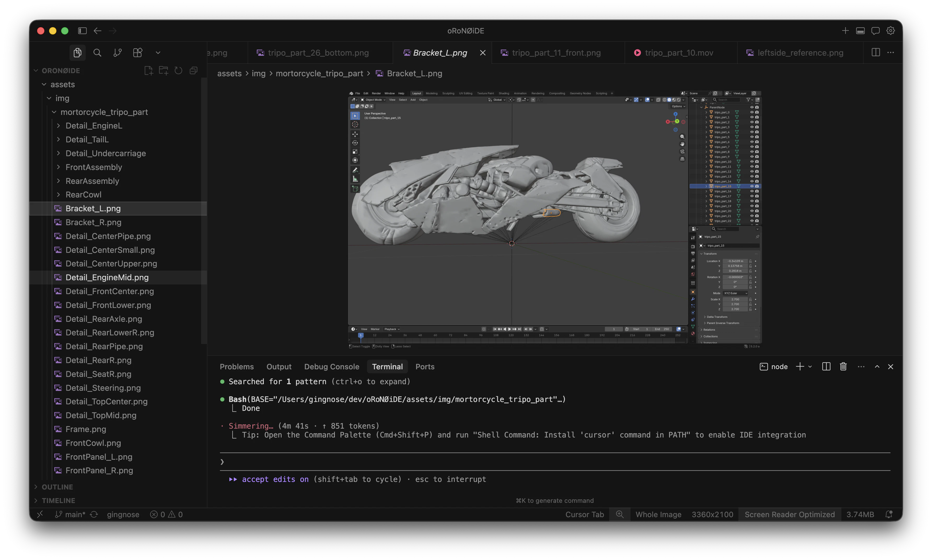Switch to the Output panel tab
This screenshot has width=932, height=560.
point(279,367)
